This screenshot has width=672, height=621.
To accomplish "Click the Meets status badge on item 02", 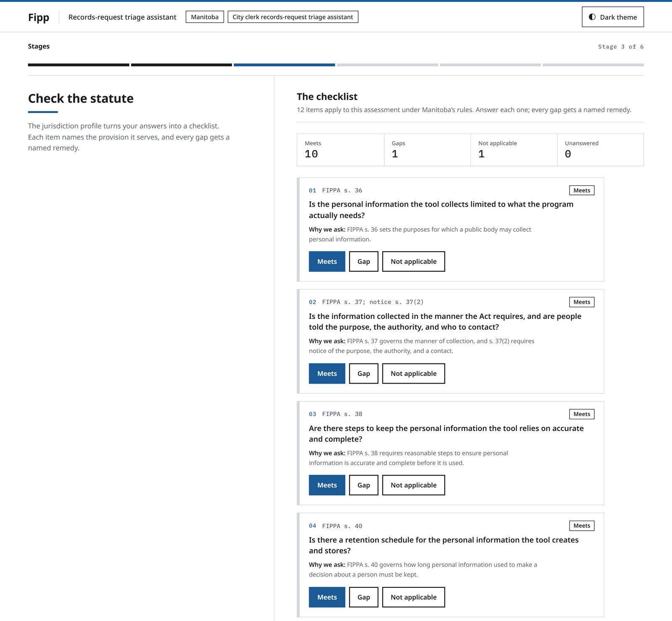I will tap(582, 302).
